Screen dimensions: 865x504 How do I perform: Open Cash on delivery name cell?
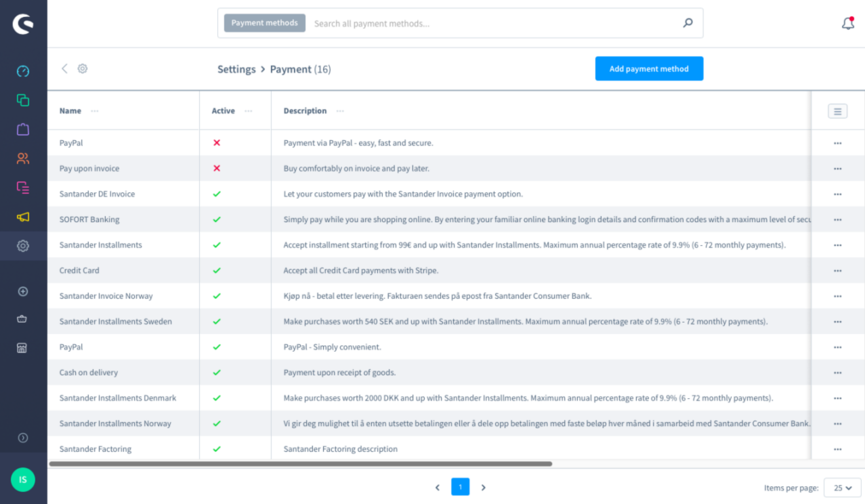point(89,373)
